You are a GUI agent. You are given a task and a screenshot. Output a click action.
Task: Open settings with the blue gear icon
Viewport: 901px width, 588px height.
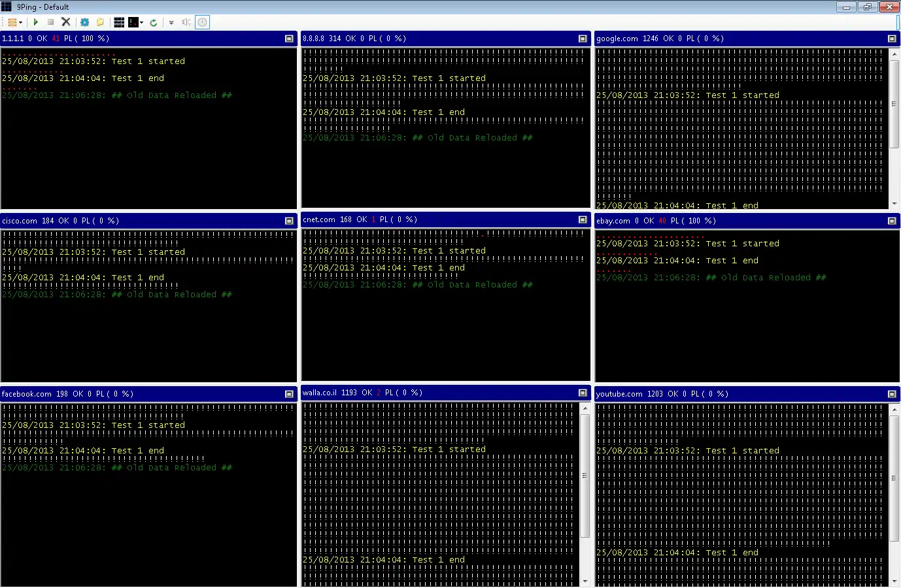(x=84, y=22)
